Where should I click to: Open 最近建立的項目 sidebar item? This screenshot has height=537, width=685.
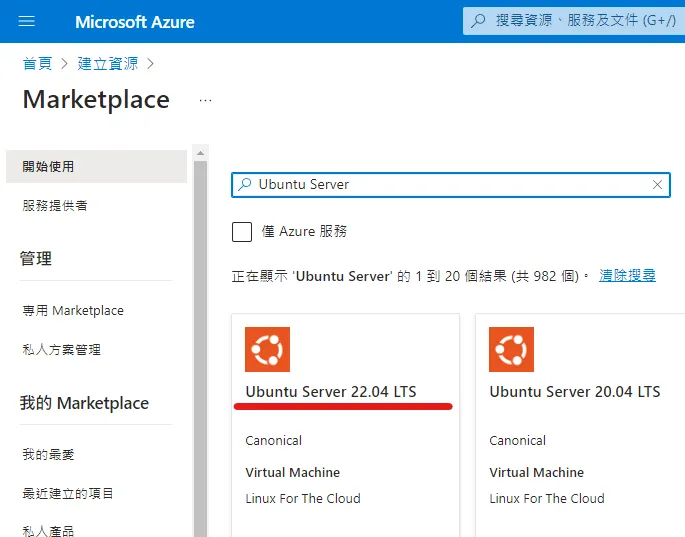click(x=68, y=494)
